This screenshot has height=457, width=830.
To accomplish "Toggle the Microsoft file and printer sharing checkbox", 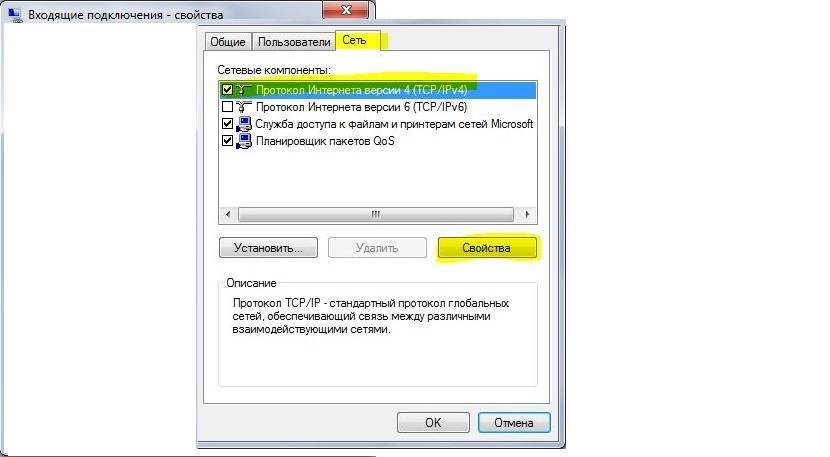I will (227, 123).
